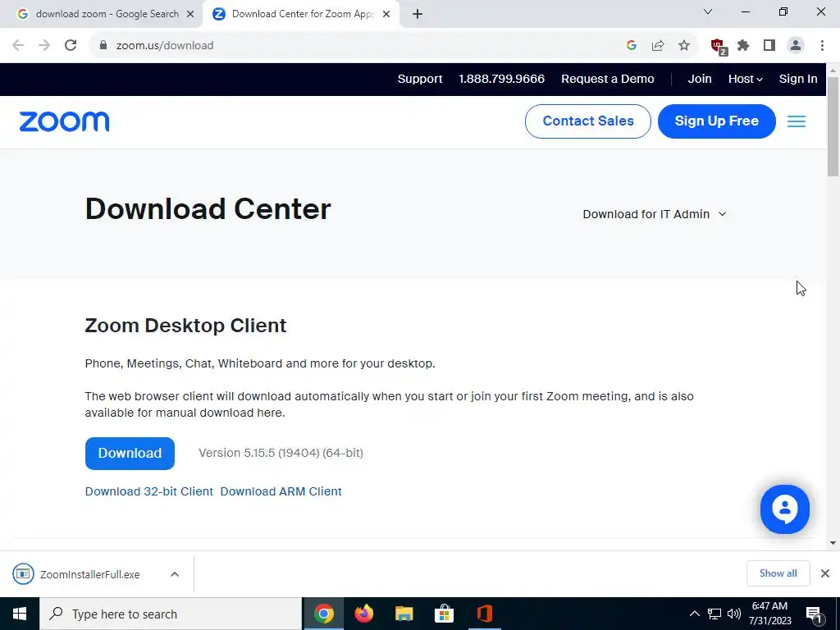Click Request a Demo
840x630 pixels.
click(x=608, y=79)
